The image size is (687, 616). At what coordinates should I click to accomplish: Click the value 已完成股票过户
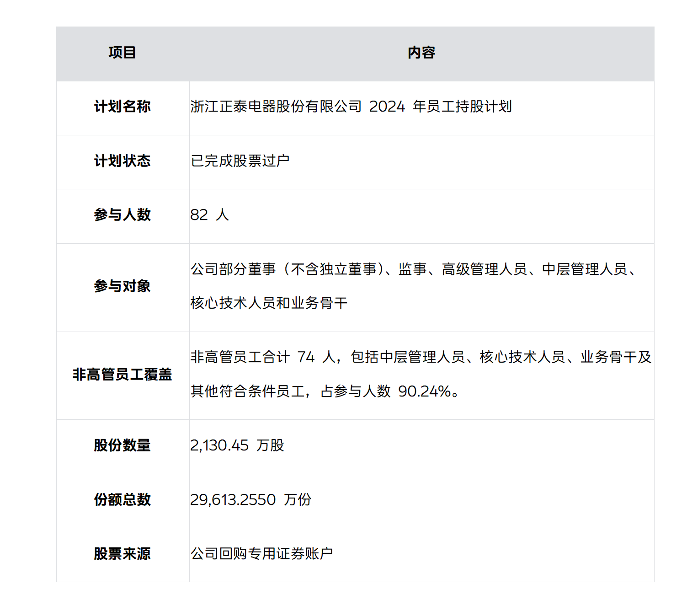pyautogui.click(x=240, y=161)
